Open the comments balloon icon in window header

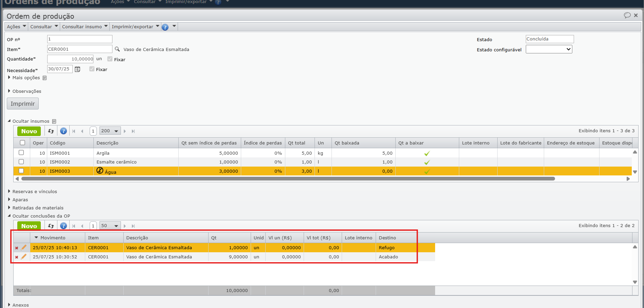click(627, 15)
